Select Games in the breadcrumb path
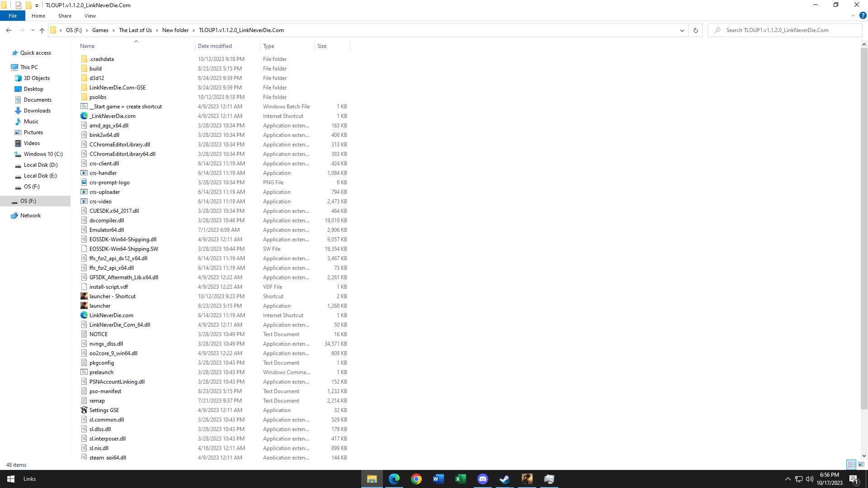Image resolution: width=868 pixels, height=488 pixels. pyautogui.click(x=100, y=30)
